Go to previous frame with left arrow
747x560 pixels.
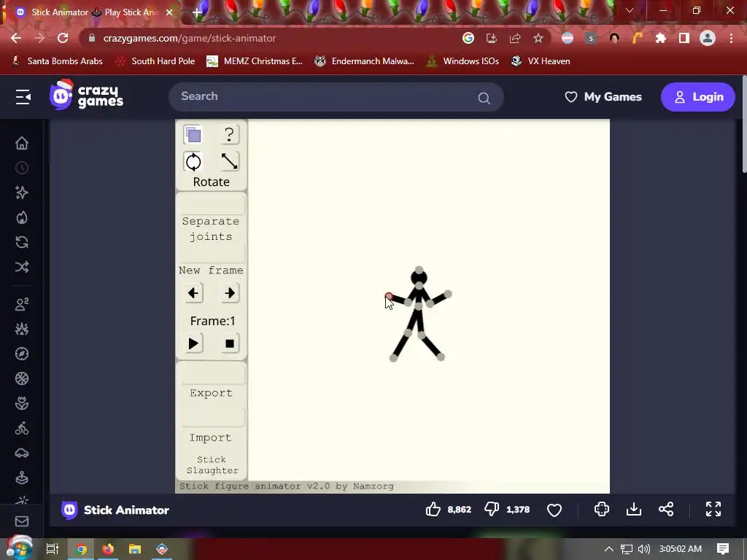[x=193, y=293]
